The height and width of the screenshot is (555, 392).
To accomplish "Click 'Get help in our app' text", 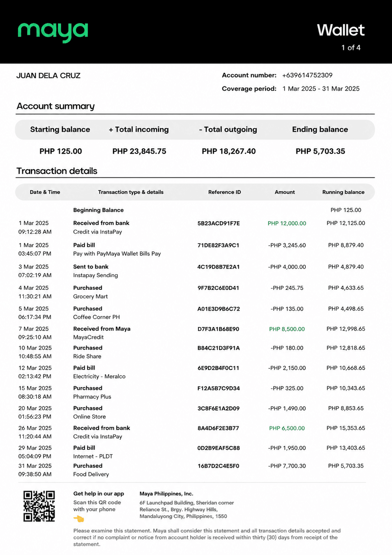I will click(x=99, y=494).
